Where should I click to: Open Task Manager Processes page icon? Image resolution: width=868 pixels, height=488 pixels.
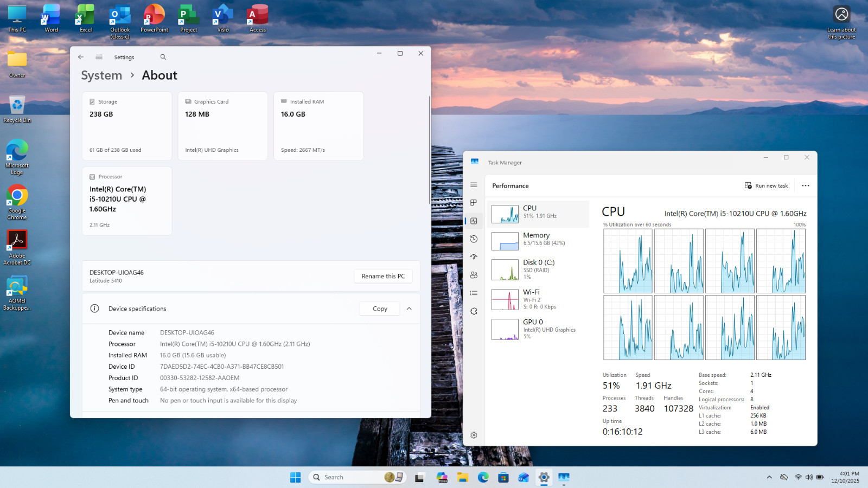click(x=474, y=203)
